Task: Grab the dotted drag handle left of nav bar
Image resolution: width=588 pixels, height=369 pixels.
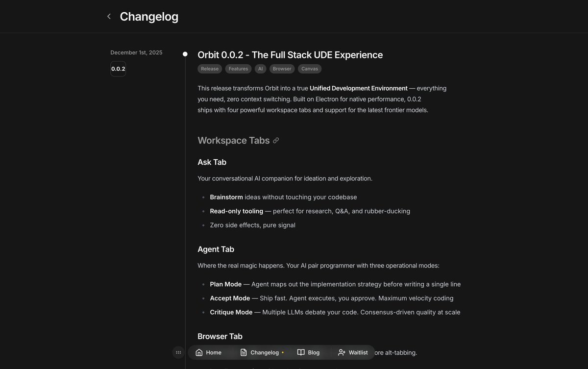Action: (x=178, y=352)
